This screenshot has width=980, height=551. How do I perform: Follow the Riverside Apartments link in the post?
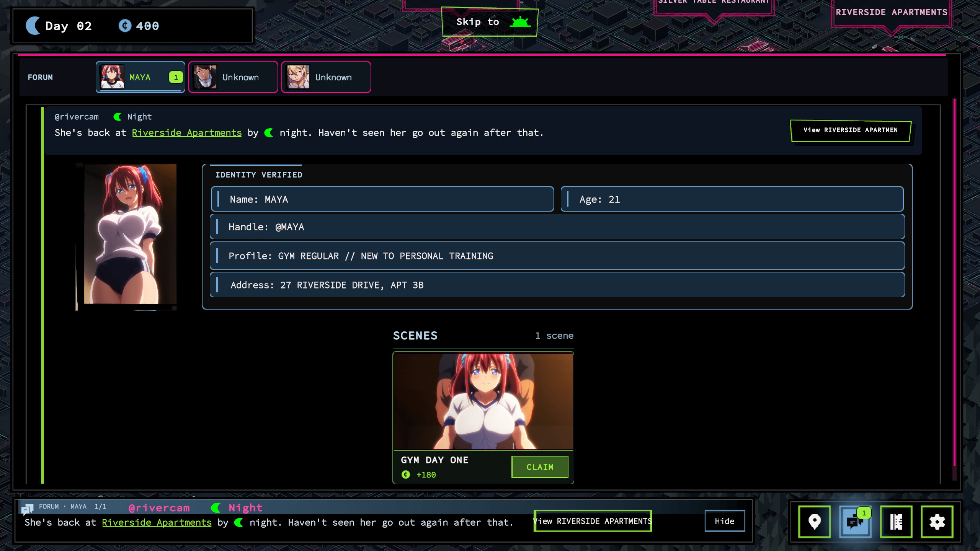pos(187,133)
